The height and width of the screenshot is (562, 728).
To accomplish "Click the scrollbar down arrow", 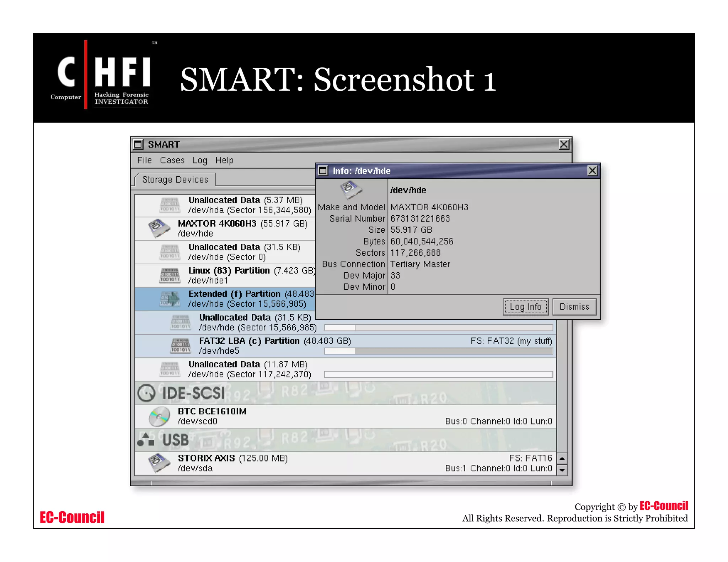I will [562, 470].
